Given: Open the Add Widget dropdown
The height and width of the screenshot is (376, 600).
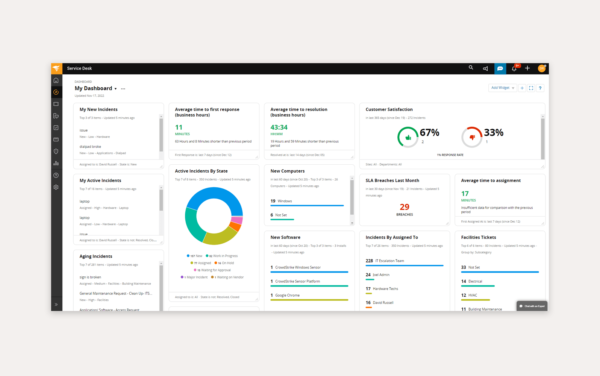Looking at the screenshot, I should pyautogui.click(x=502, y=88).
